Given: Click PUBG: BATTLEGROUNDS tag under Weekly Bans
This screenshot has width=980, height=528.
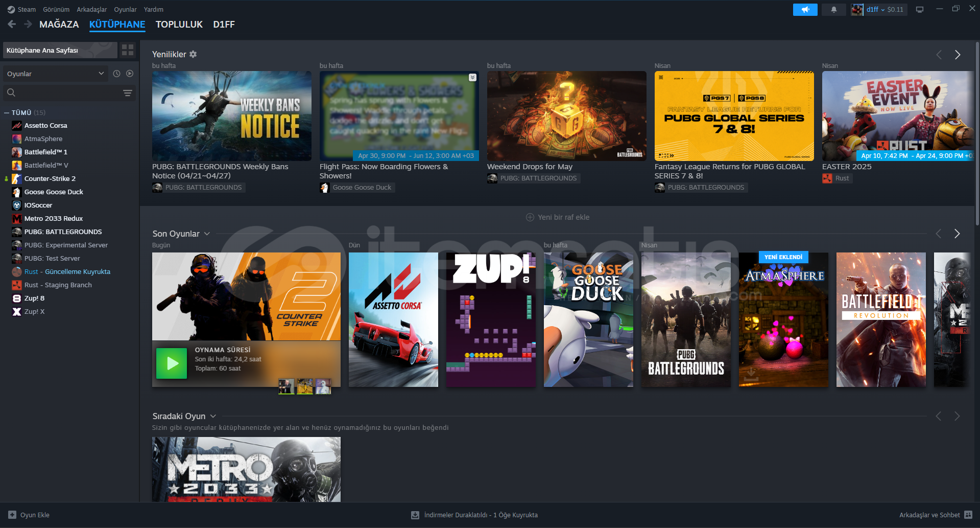Looking at the screenshot, I should (x=199, y=188).
